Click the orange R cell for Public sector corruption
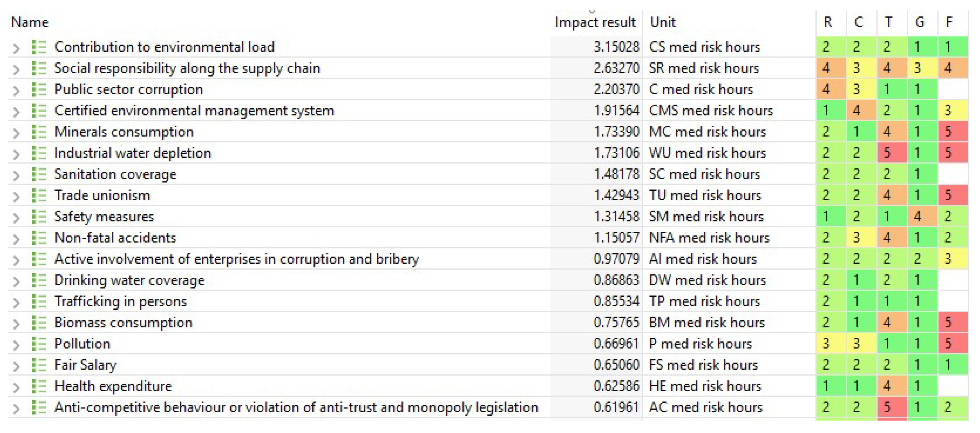 [x=831, y=90]
